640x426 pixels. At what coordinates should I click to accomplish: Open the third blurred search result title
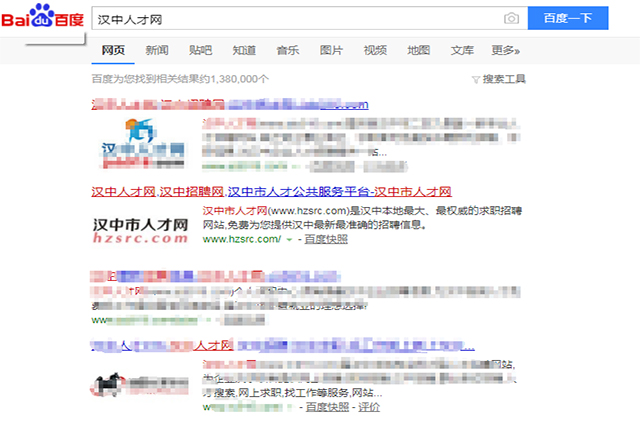click(215, 276)
